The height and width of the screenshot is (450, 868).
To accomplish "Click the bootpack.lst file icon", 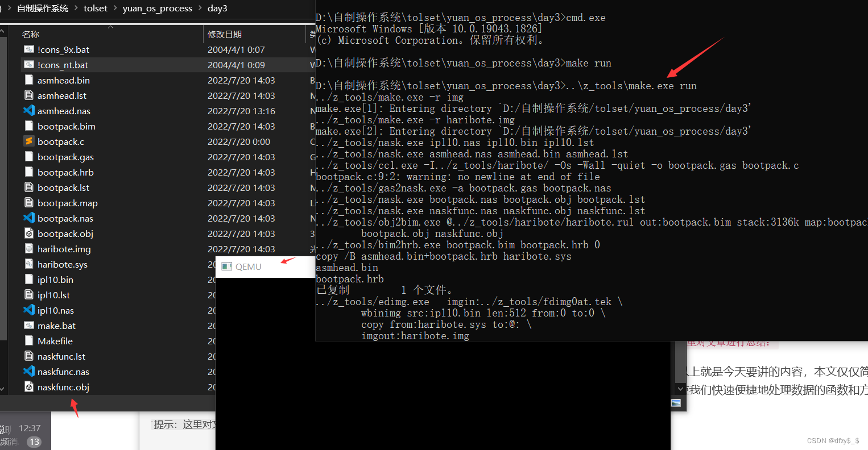I will (29, 188).
